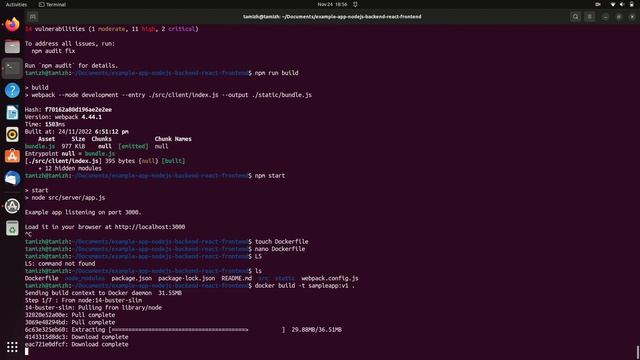Viewport: 640px width, 360px height.
Task: Click 'Example app listening on port 3000.' line
Action: [83, 212]
